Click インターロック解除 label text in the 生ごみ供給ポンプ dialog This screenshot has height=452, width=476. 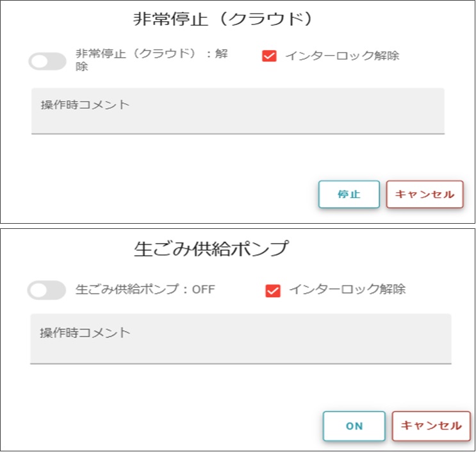(x=347, y=289)
